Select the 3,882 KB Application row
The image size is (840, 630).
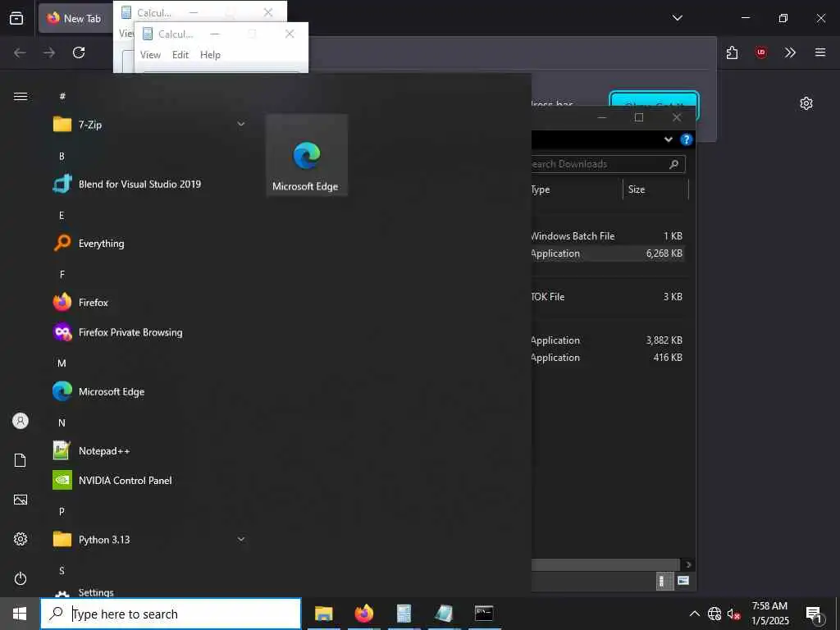pos(608,340)
